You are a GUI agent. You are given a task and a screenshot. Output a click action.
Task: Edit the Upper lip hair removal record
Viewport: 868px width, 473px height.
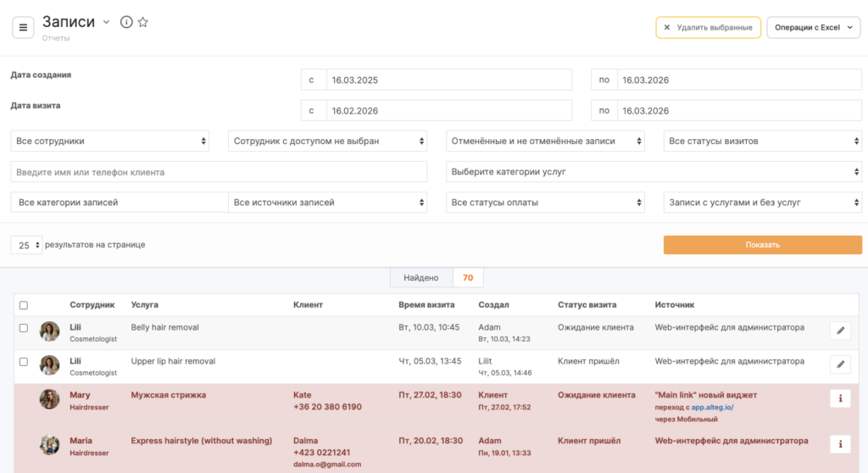pos(840,364)
